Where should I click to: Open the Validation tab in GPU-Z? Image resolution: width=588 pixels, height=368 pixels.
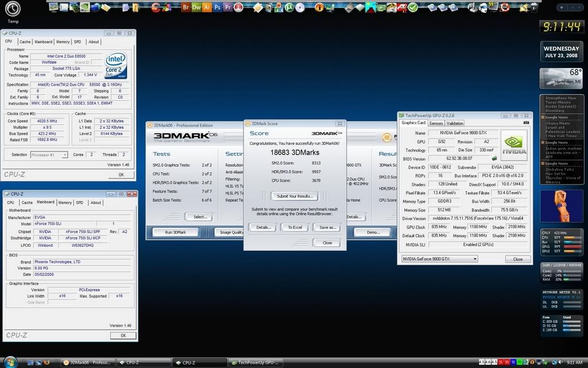point(455,123)
